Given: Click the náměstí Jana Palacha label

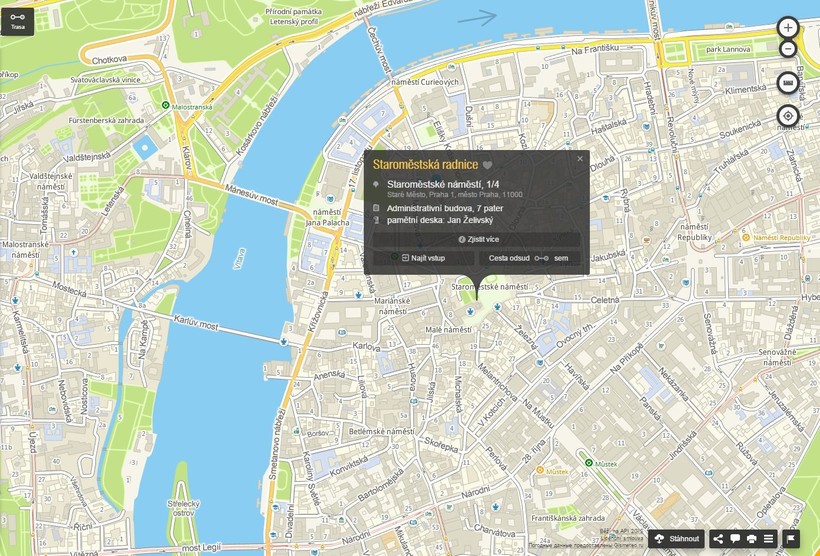Looking at the screenshot, I should click(327, 217).
